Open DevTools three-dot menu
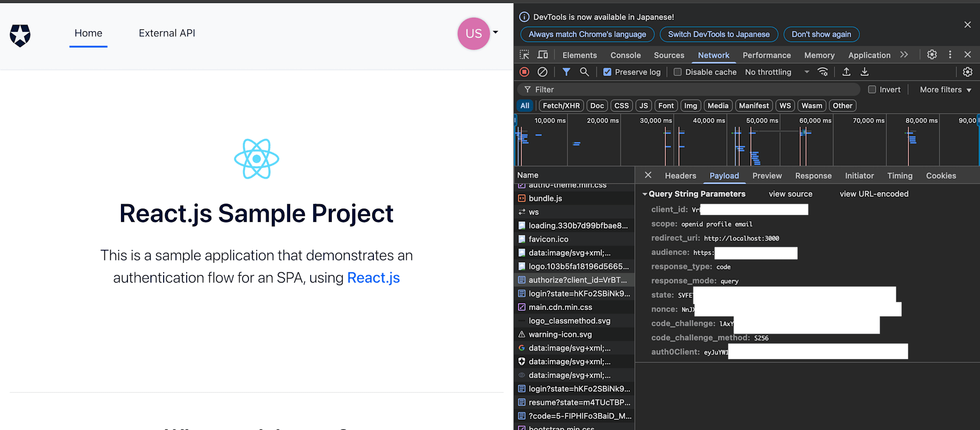The width and height of the screenshot is (980, 430). coord(950,55)
